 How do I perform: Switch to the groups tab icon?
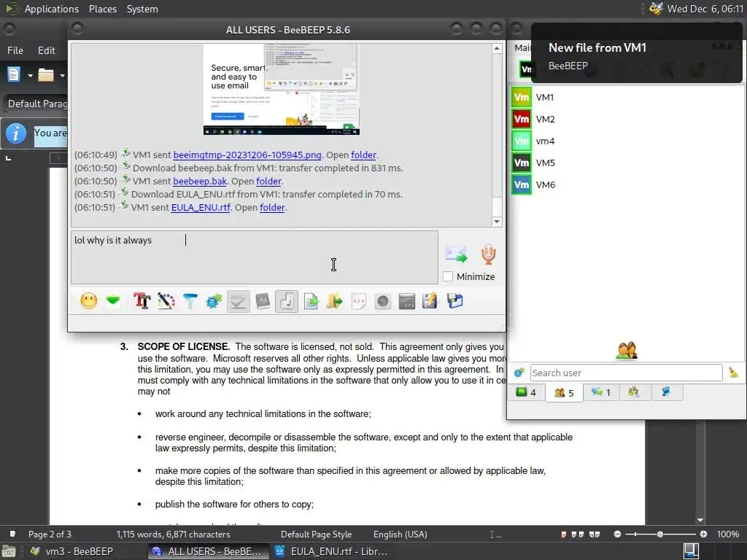(x=634, y=392)
